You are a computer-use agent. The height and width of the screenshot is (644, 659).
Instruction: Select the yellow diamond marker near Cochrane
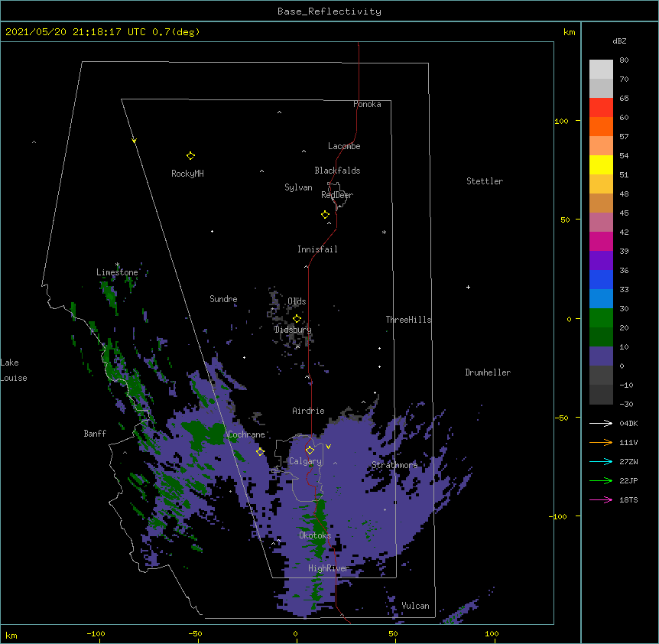260,451
